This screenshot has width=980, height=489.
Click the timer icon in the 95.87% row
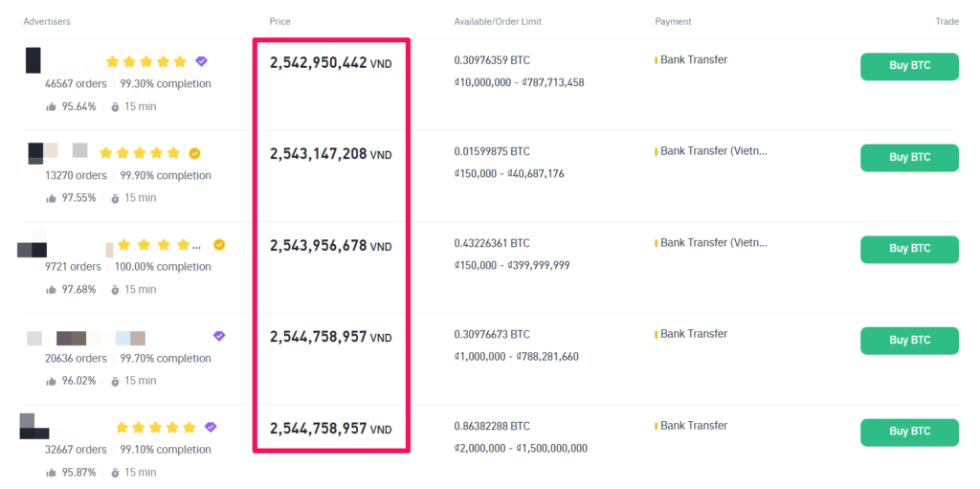[115, 473]
